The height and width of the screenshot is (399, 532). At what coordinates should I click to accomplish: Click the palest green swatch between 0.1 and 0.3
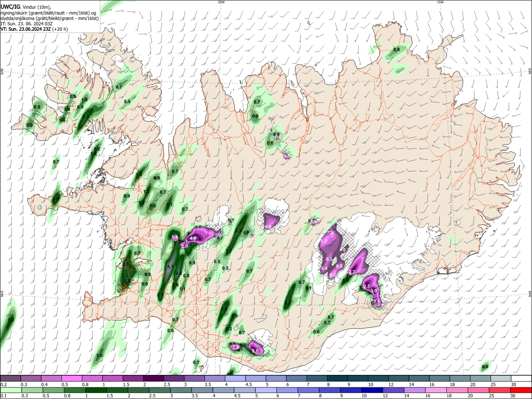[x=10, y=390]
